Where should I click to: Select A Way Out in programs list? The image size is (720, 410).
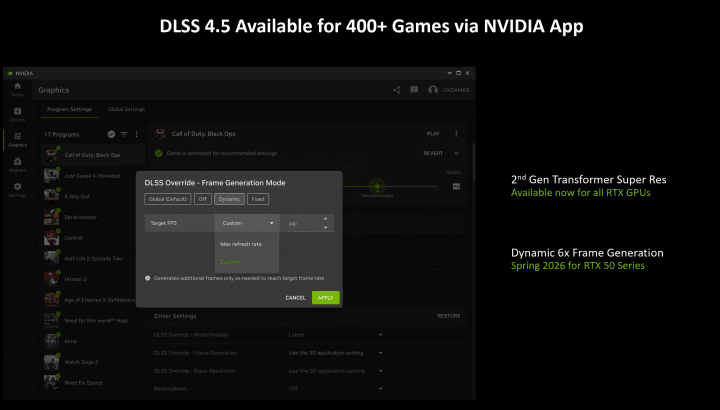pos(93,197)
